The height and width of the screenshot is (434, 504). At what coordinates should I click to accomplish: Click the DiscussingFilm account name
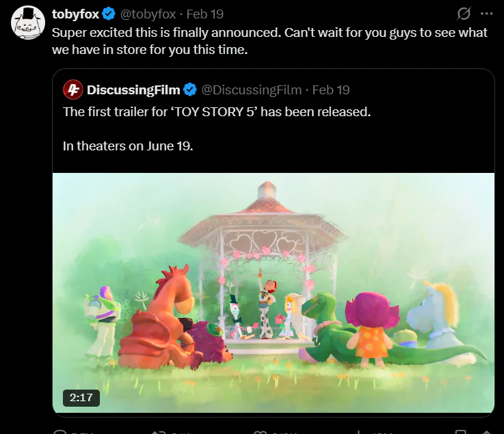click(x=133, y=90)
